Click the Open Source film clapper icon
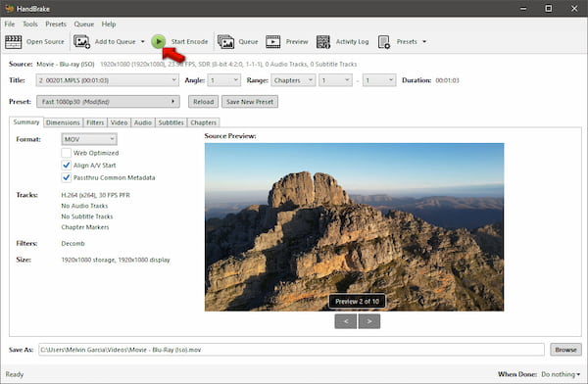This screenshot has width=588, height=384. [x=13, y=41]
